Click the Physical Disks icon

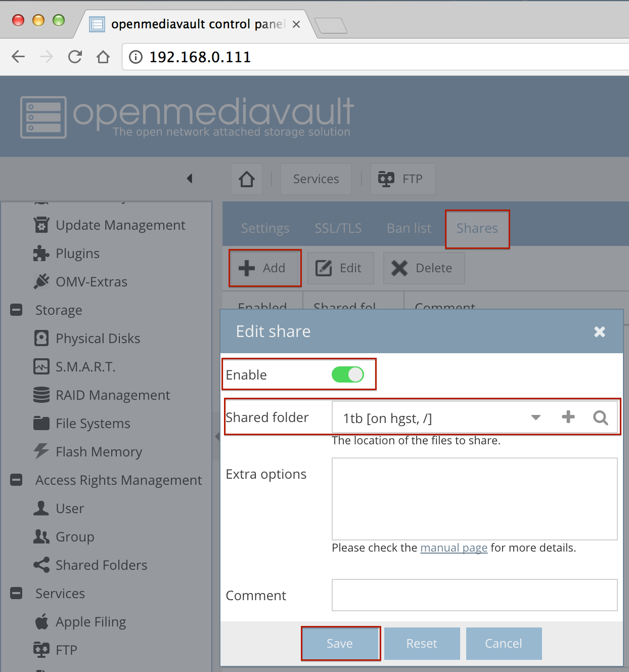click(41, 338)
